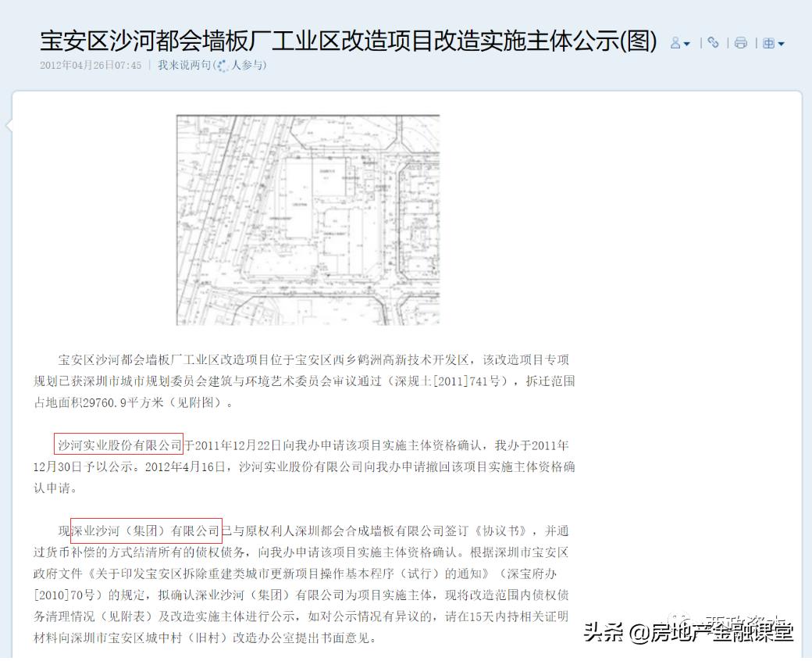The height and width of the screenshot is (661, 812).
Task: Click the 人参与 participants link
Action: (248, 66)
